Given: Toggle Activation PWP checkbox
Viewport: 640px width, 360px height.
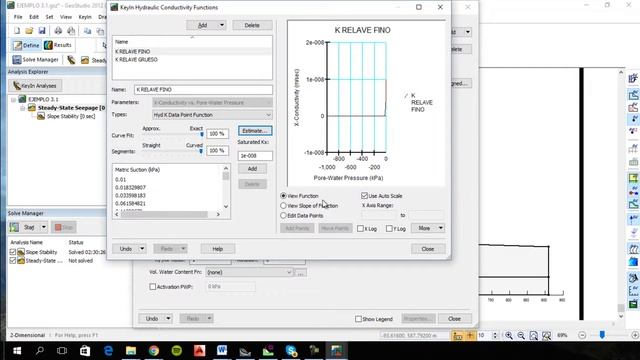Looking at the screenshot, I should coord(153,287).
